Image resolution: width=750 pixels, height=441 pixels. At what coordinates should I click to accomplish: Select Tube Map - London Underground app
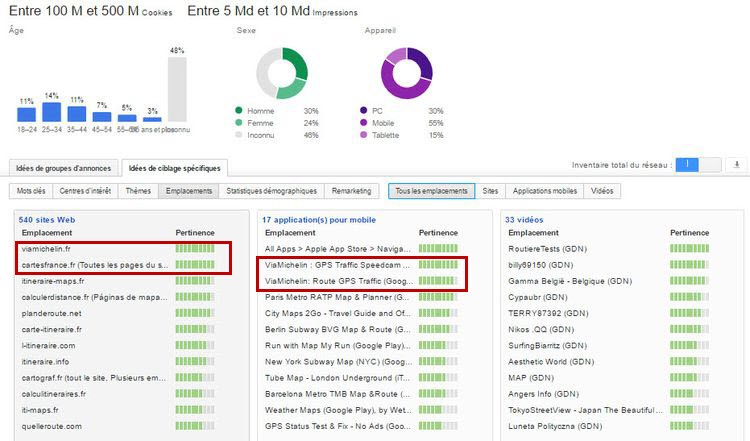(338, 378)
